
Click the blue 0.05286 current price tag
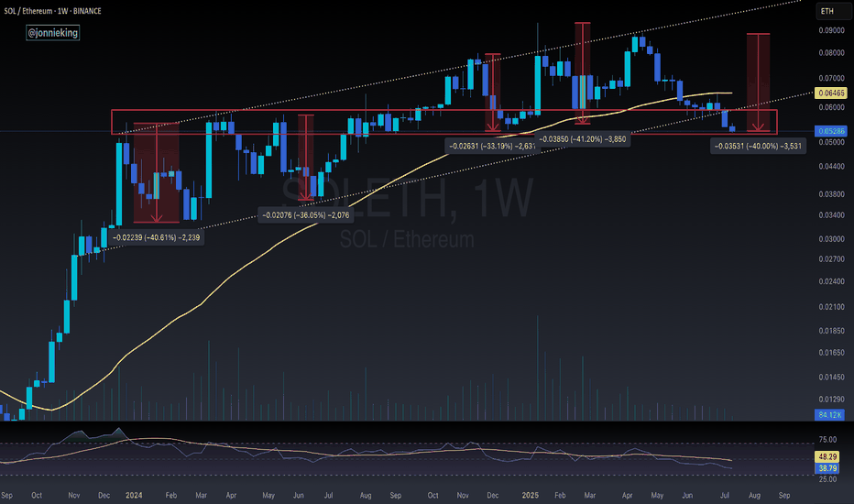[x=831, y=131]
